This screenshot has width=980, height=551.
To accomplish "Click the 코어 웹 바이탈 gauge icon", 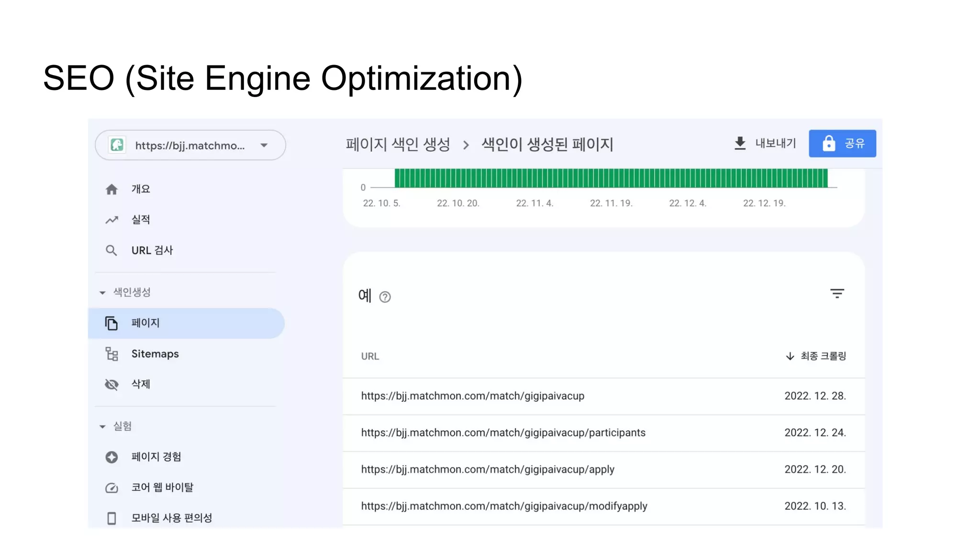I will coord(111,488).
